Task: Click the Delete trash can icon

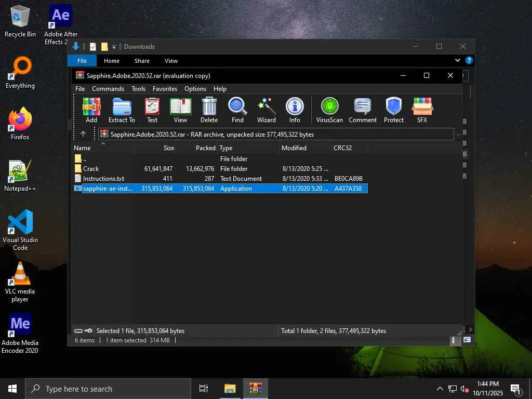Action: coord(209,110)
